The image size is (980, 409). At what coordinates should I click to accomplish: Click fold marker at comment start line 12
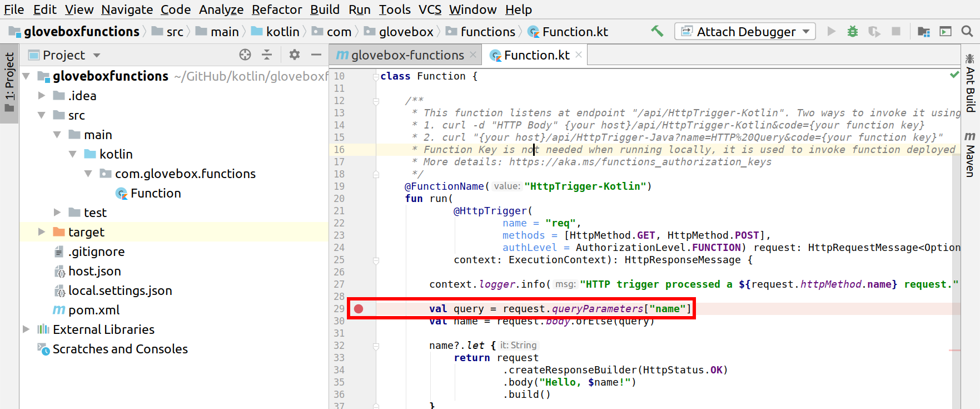pyautogui.click(x=376, y=101)
